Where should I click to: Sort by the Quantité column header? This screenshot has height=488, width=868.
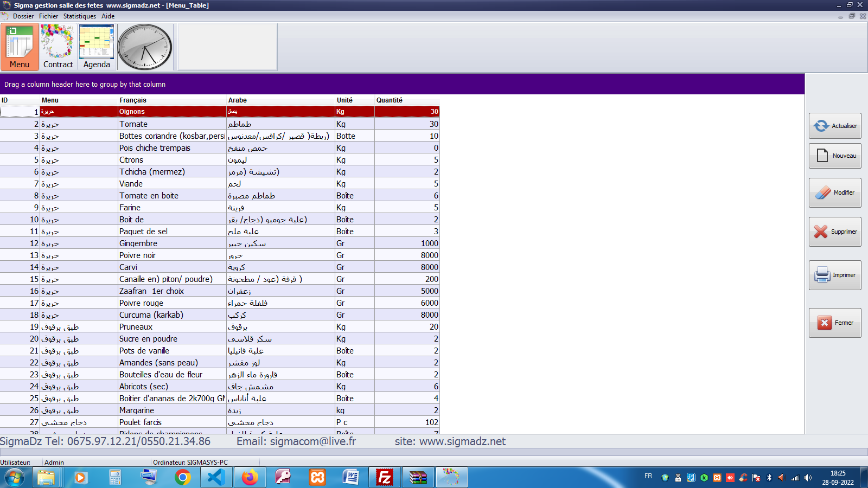tap(390, 100)
